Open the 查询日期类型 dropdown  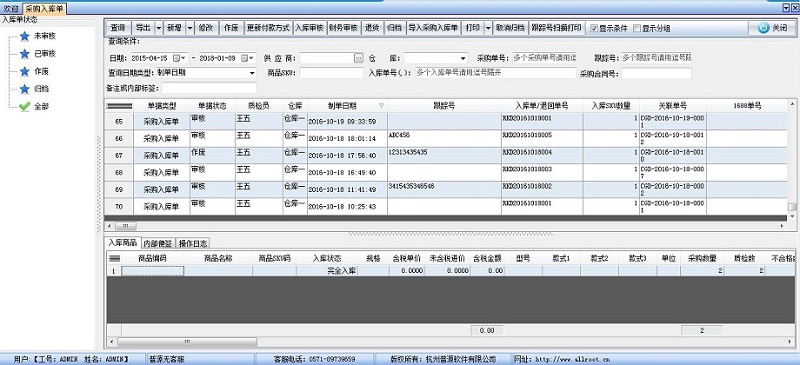tap(252, 73)
